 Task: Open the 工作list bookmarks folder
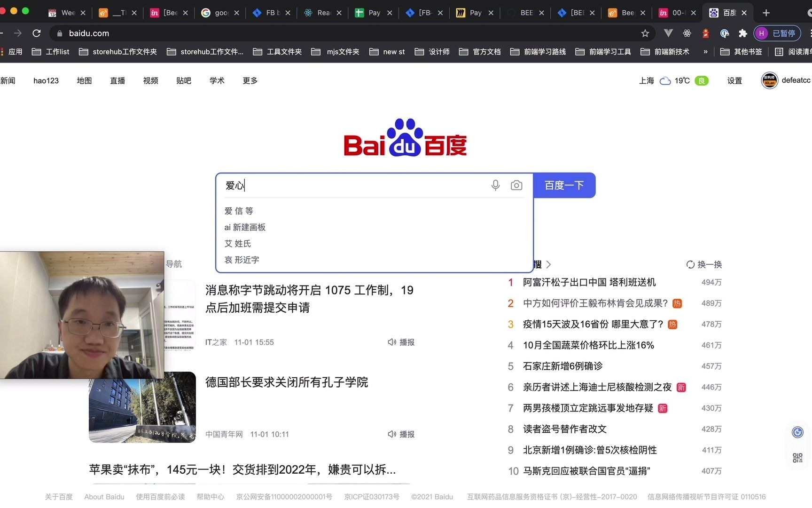pyautogui.click(x=50, y=52)
